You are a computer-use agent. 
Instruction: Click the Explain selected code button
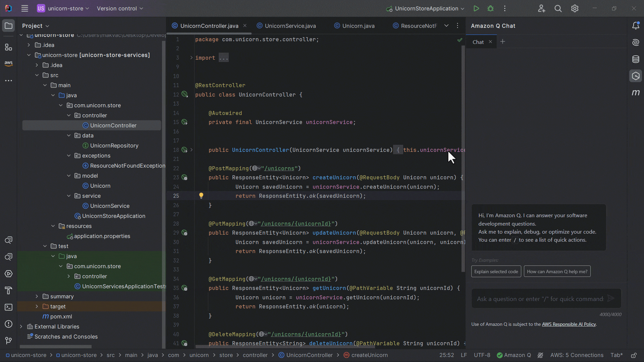click(x=496, y=271)
